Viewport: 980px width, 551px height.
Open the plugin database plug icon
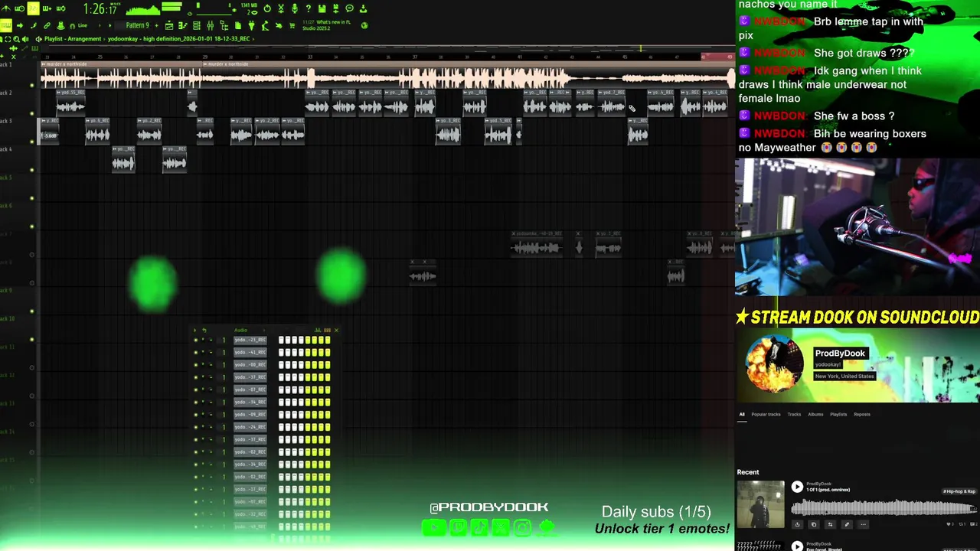tap(251, 25)
